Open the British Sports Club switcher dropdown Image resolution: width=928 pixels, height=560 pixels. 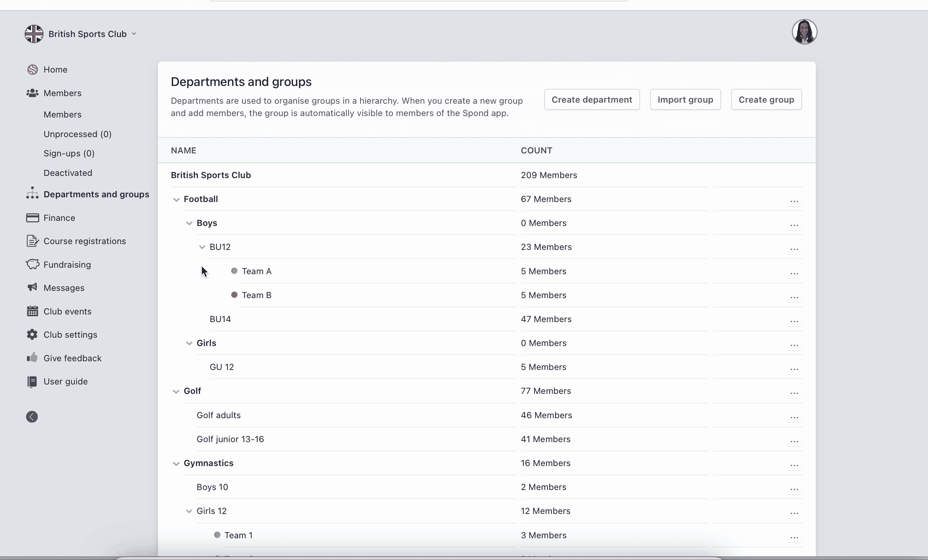click(134, 34)
